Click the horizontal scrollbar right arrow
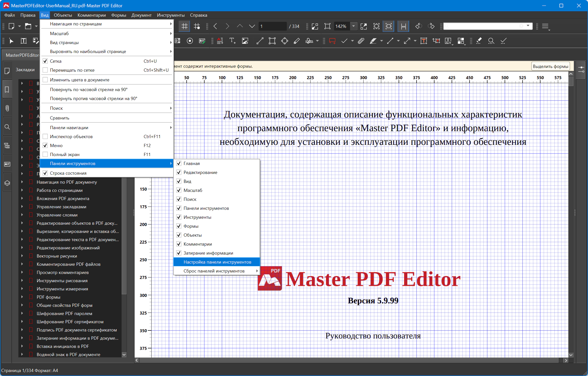Viewport: 588px width, 376px height. pos(566,360)
